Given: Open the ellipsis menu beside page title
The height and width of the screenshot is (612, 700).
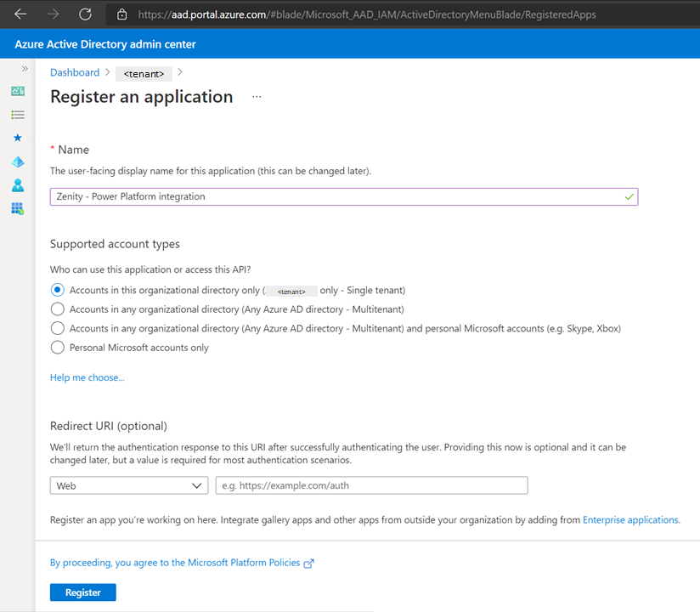Looking at the screenshot, I should (x=257, y=97).
